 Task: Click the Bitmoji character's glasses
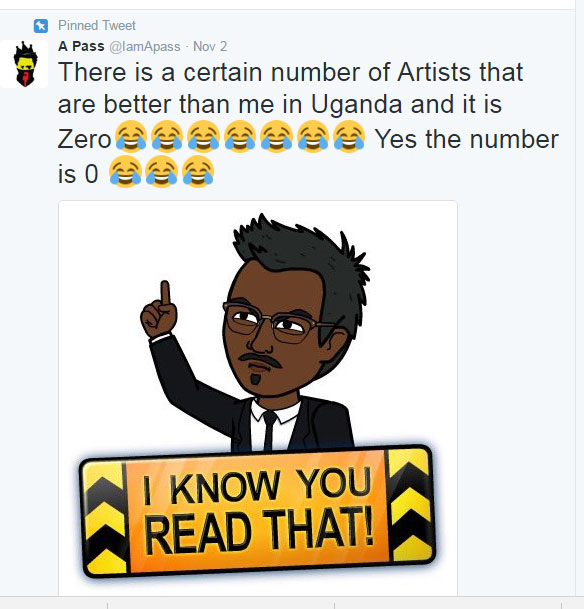[x=276, y=322]
